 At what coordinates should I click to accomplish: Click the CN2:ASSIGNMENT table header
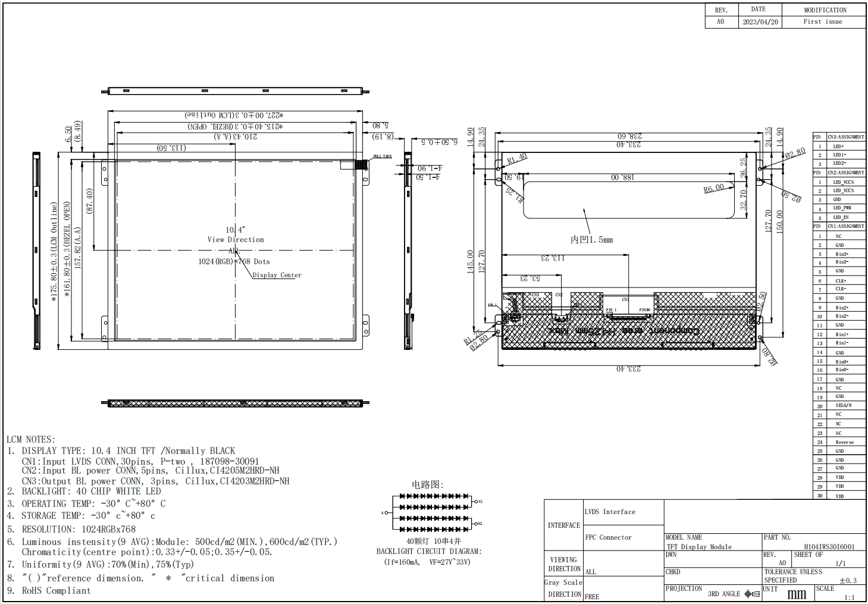845,173
